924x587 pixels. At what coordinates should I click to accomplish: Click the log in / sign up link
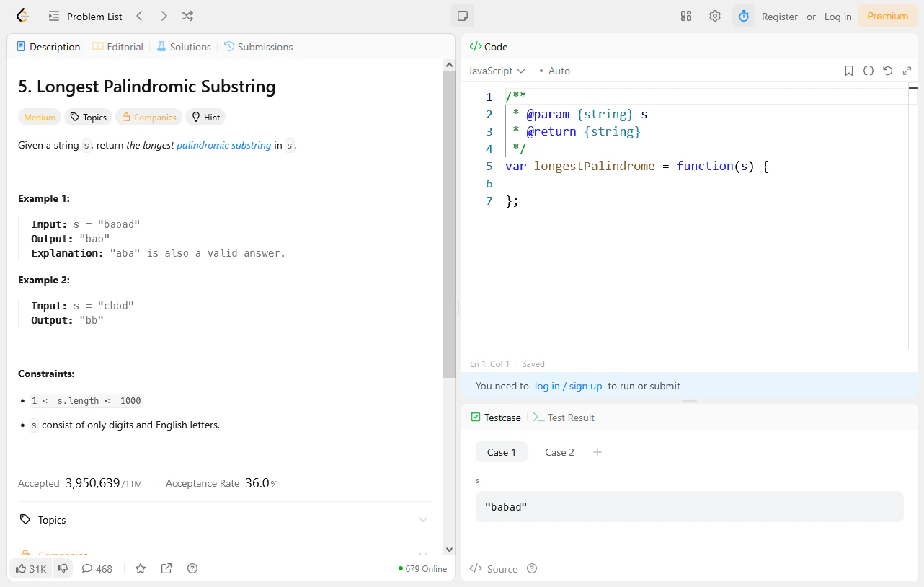(569, 386)
